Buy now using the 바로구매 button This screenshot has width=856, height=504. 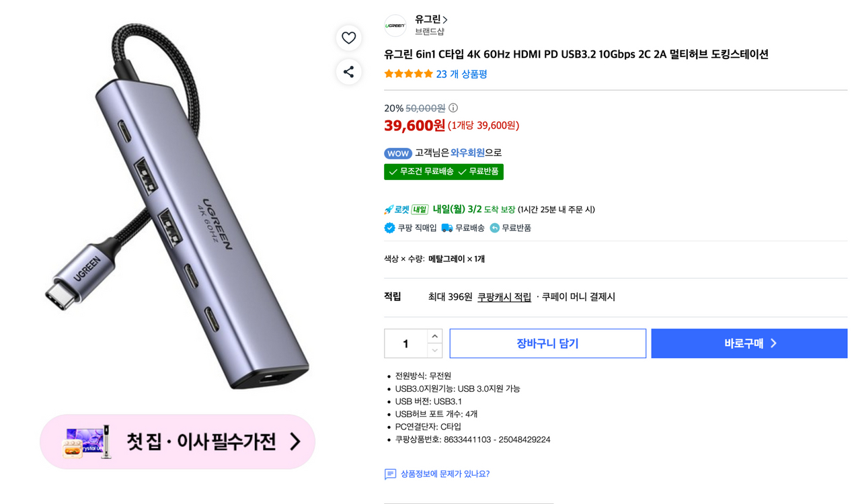[748, 343]
